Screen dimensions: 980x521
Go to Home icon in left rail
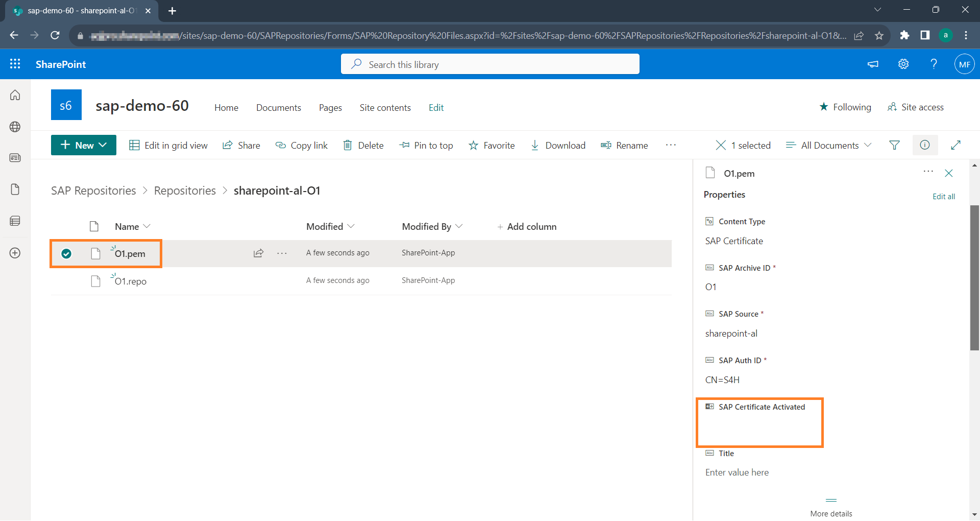pyautogui.click(x=15, y=95)
